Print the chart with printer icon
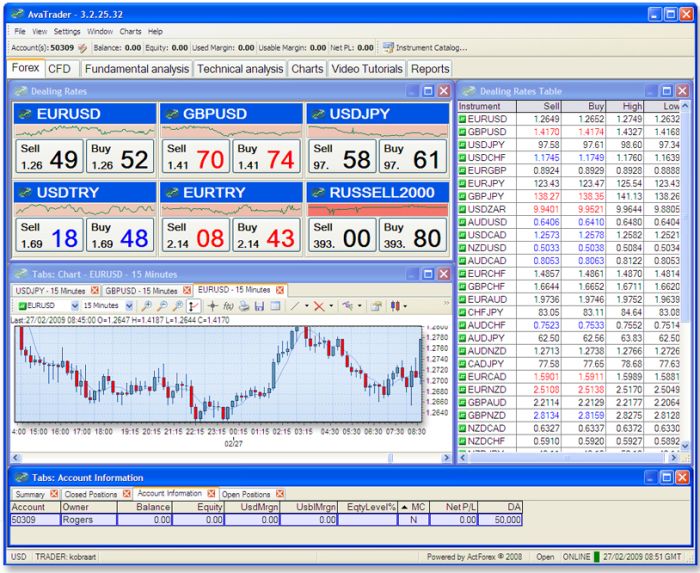Viewport: 700px width, 573px height. (x=244, y=306)
